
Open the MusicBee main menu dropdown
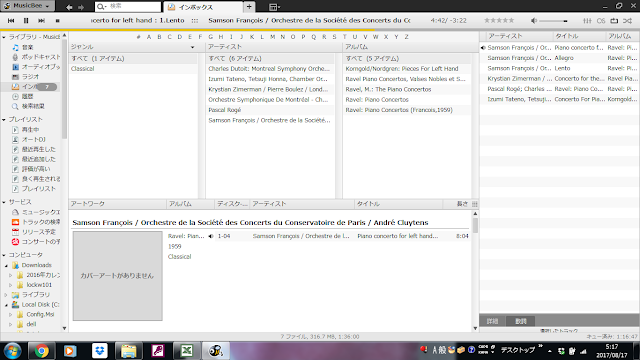[27, 6]
